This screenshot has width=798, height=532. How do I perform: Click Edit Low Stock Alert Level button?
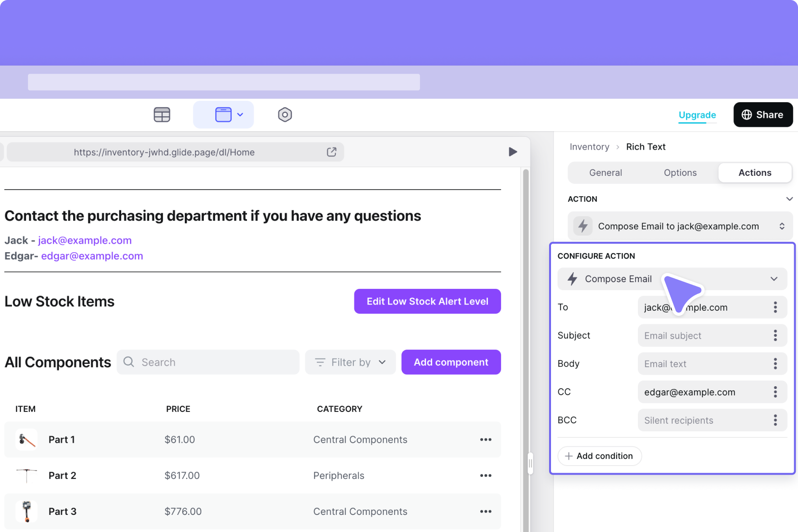427,302
